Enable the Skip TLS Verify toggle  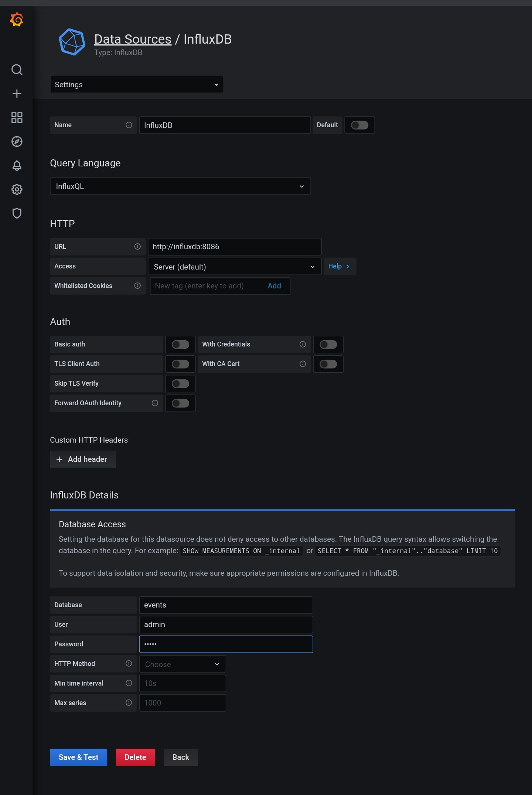(x=180, y=383)
